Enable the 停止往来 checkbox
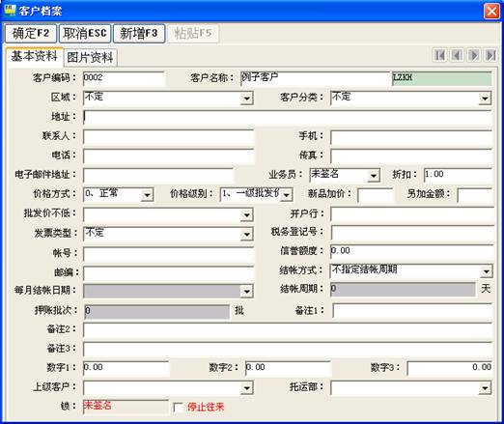Image resolution: width=504 pixels, height=424 pixels. 178,408
